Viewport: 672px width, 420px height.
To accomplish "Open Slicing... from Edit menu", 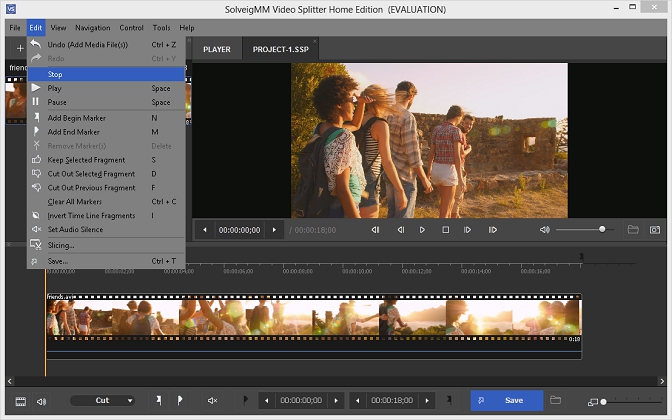I will click(x=106, y=245).
